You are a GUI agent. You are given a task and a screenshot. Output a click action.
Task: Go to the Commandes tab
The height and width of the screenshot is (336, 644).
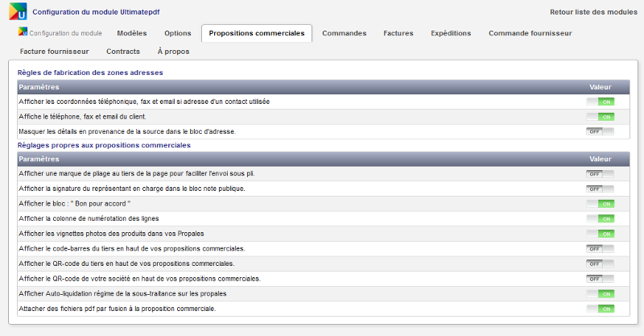tap(344, 34)
